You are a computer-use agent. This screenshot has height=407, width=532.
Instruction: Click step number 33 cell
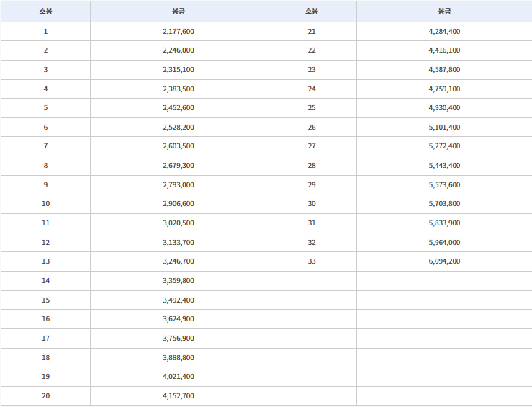coord(312,261)
